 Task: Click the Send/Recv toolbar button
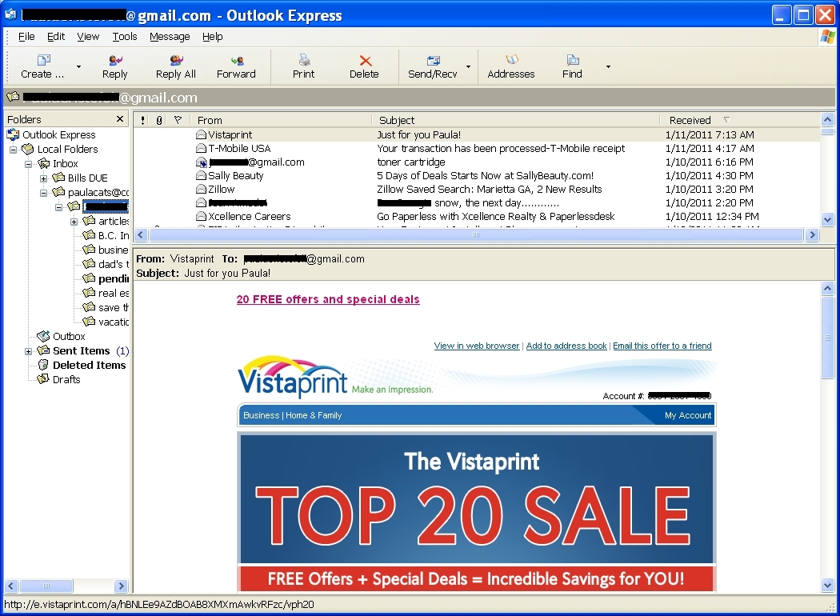(x=433, y=67)
